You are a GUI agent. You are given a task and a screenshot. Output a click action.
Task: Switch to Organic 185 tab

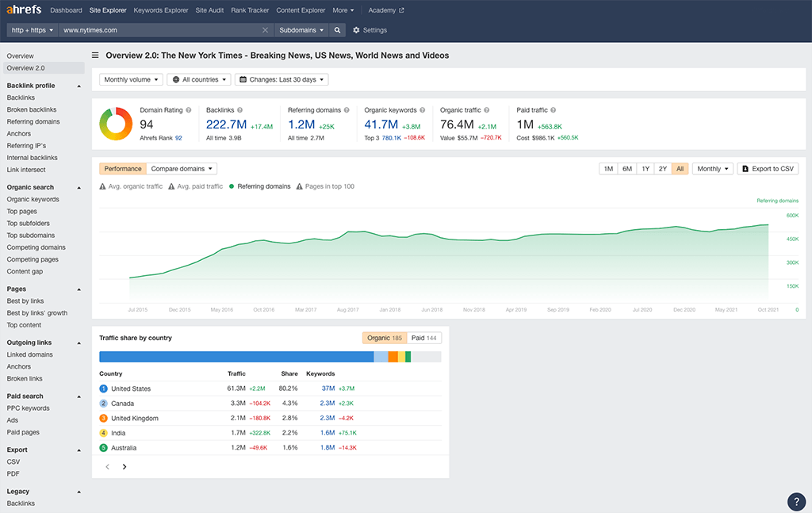tap(385, 338)
